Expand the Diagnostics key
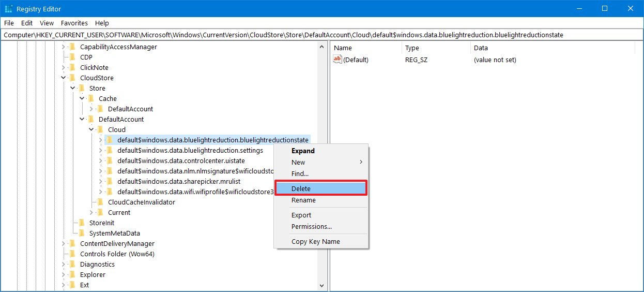 click(64, 264)
